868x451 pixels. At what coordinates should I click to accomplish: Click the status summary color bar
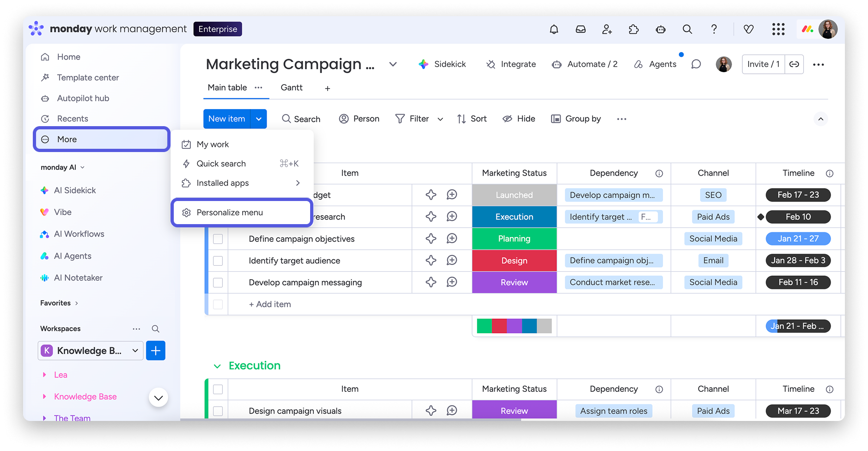tap(514, 326)
